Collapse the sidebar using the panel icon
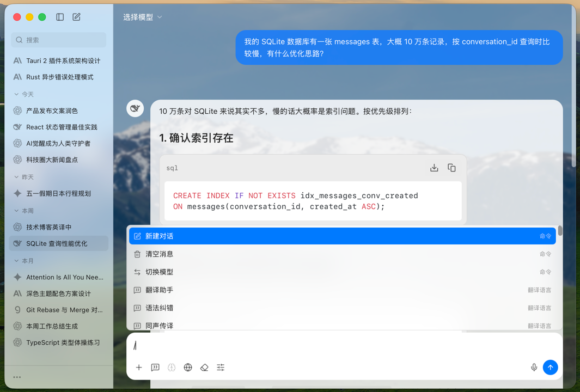Screen dimensions: 580x392 [x=60, y=17]
